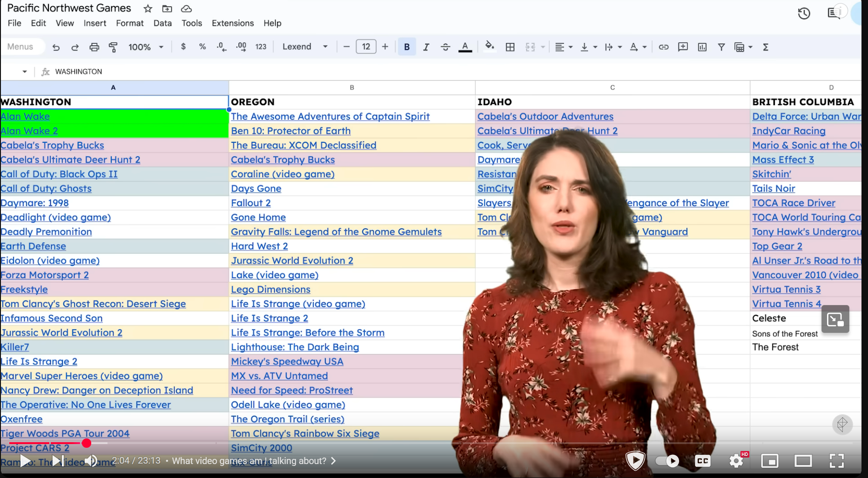
Task: Open the Days Gone link
Action: point(256,189)
